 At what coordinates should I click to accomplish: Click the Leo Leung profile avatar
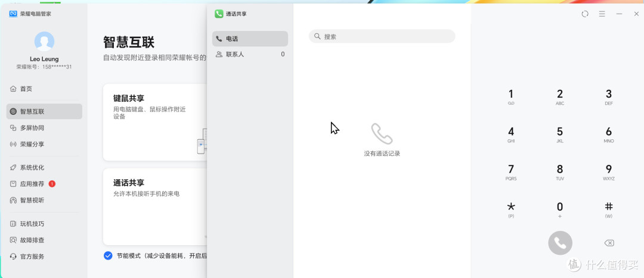coord(44,42)
